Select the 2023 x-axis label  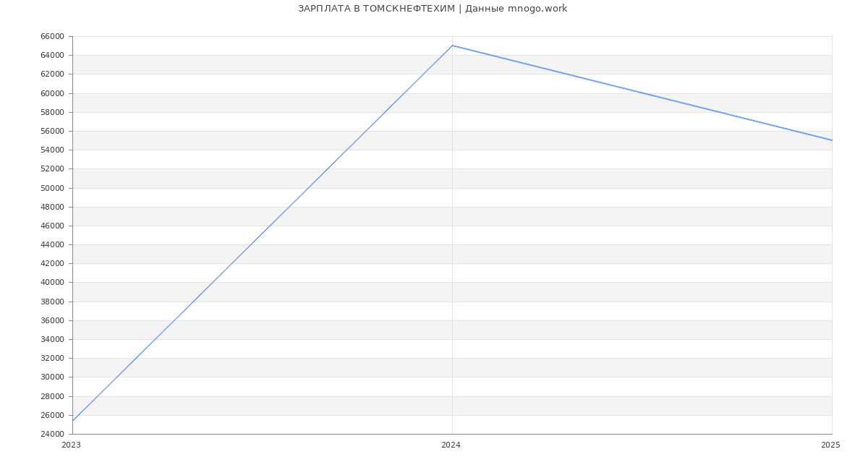point(72,445)
